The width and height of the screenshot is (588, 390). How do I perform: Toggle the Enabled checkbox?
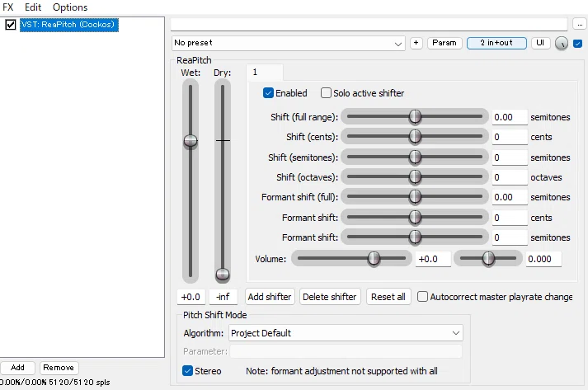(268, 93)
